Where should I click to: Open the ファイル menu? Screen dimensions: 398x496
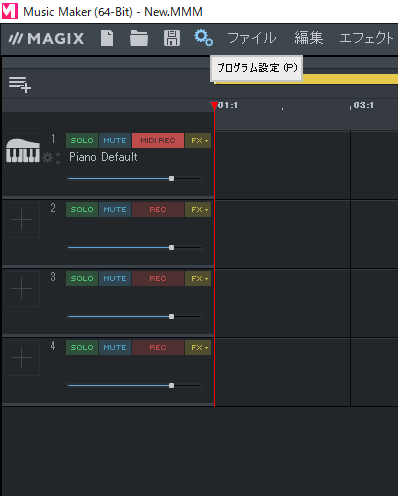[252, 38]
